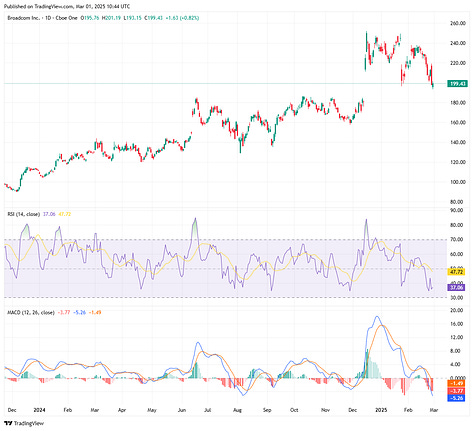Click the open value O195.76
The height and width of the screenshot is (431, 474).
tap(90, 18)
